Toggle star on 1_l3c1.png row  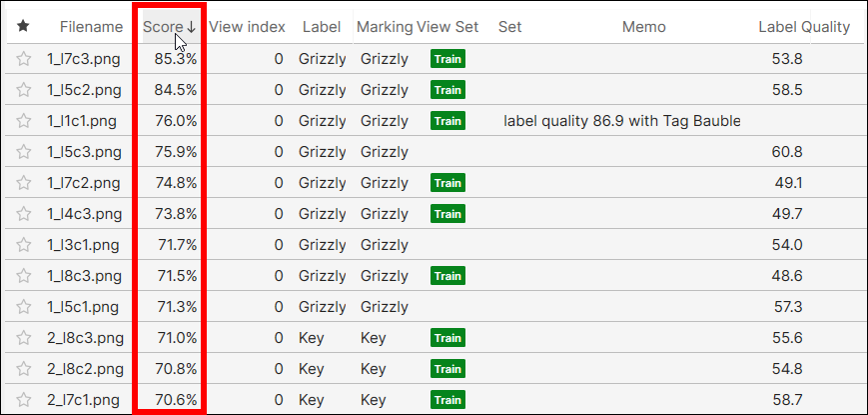(24, 245)
